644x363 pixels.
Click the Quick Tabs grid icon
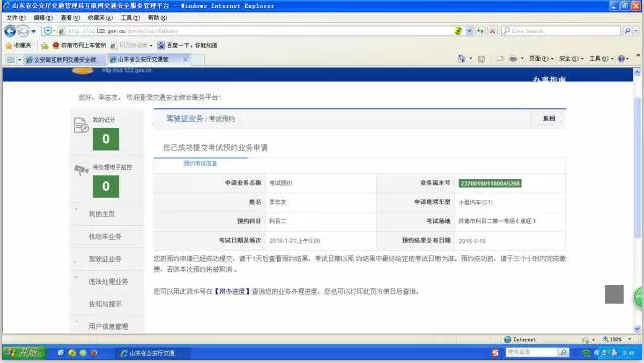10,60
